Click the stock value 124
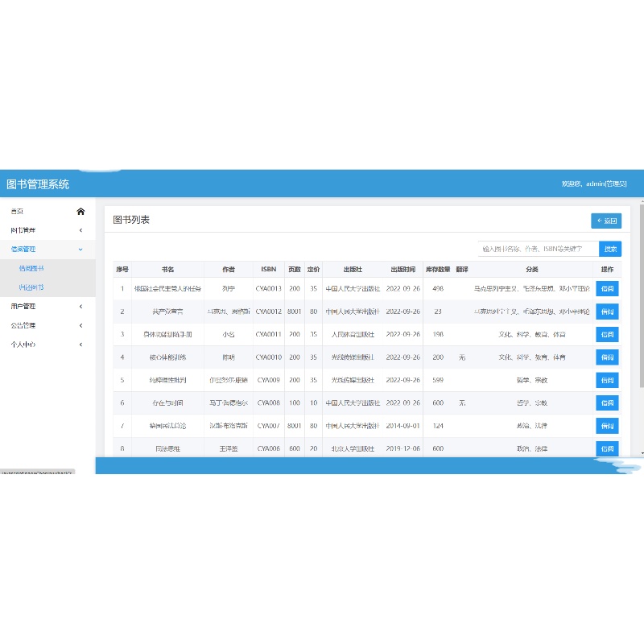This screenshot has height=644, width=644. (x=438, y=426)
